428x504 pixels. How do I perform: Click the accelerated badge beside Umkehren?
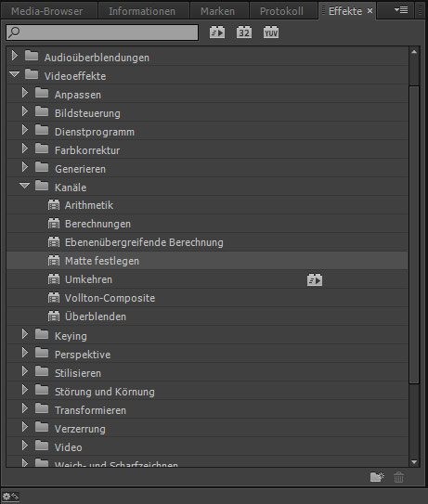coord(315,279)
